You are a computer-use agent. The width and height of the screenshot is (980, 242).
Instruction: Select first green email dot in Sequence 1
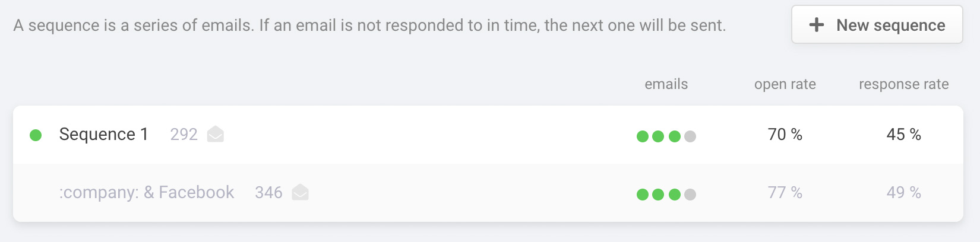pyautogui.click(x=643, y=136)
